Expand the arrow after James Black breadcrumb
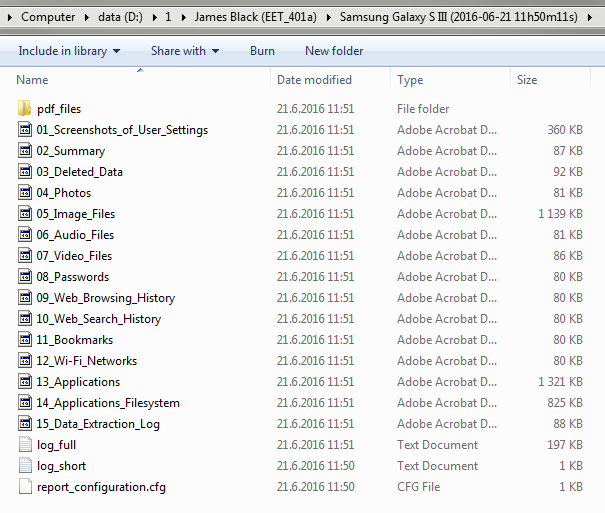 point(327,17)
